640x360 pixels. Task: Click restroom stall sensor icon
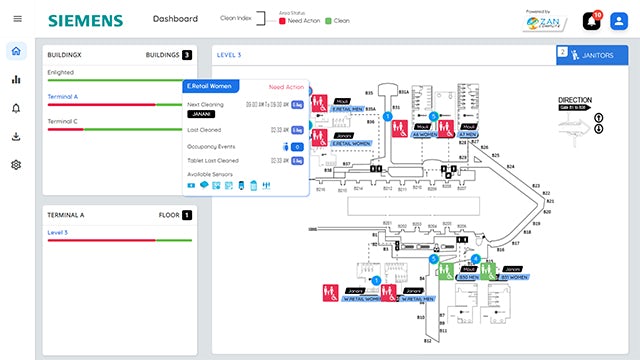click(266, 186)
